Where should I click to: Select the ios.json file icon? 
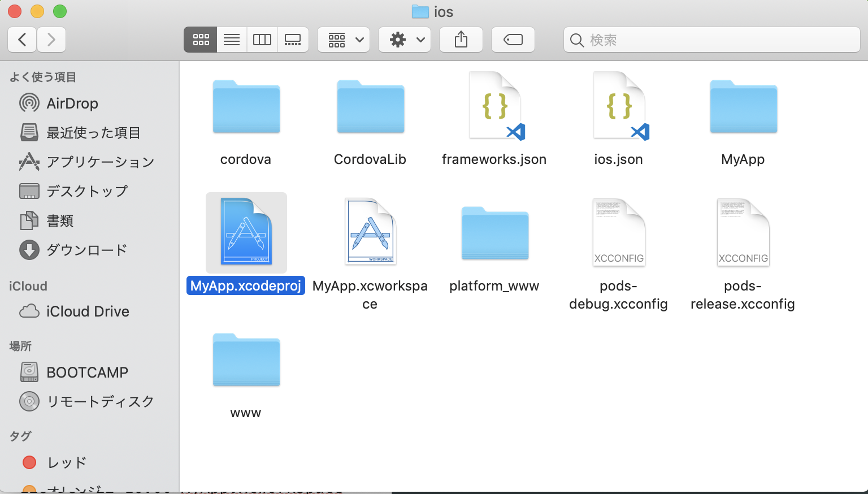click(x=620, y=106)
